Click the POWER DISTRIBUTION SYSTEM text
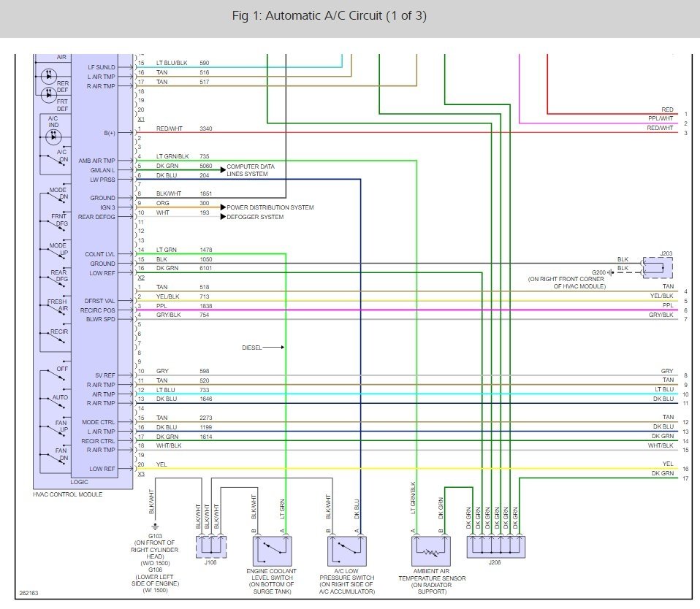The image size is (700, 609). (x=270, y=207)
